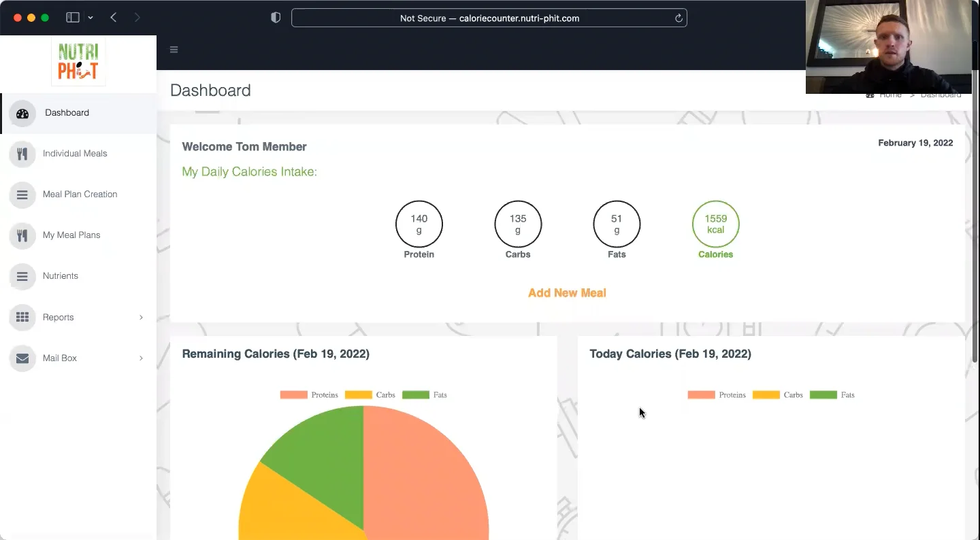Expand the Reports submenu chevron

click(142, 318)
